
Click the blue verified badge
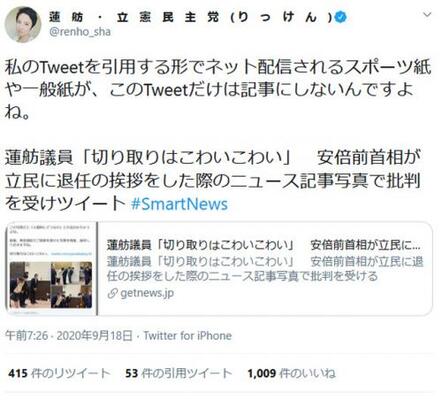(x=340, y=17)
